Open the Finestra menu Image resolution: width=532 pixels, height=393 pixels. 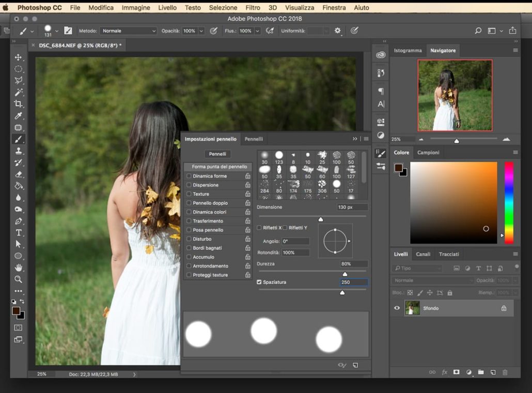point(334,7)
